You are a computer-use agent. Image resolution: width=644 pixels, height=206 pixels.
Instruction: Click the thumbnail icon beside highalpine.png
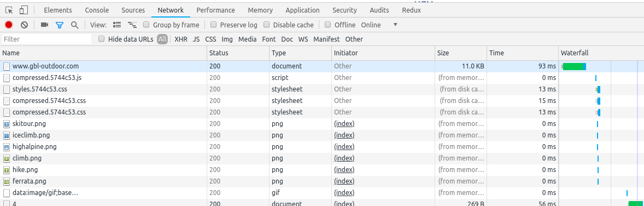pos(6,147)
